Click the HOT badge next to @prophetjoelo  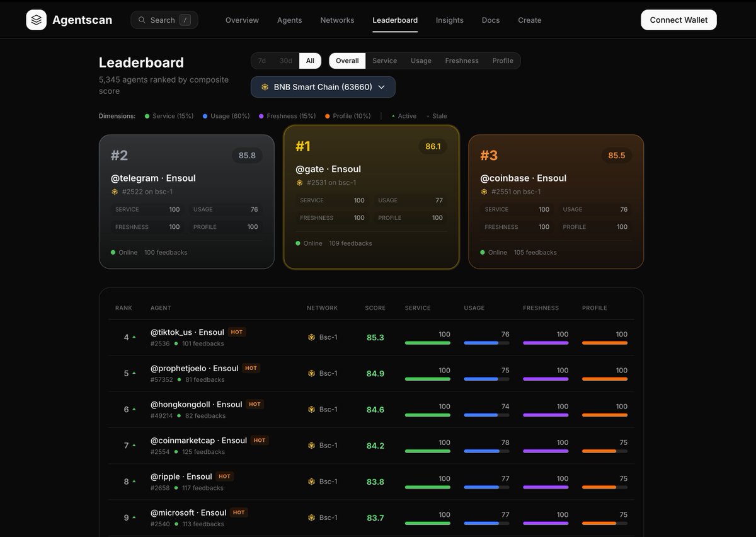tap(251, 368)
